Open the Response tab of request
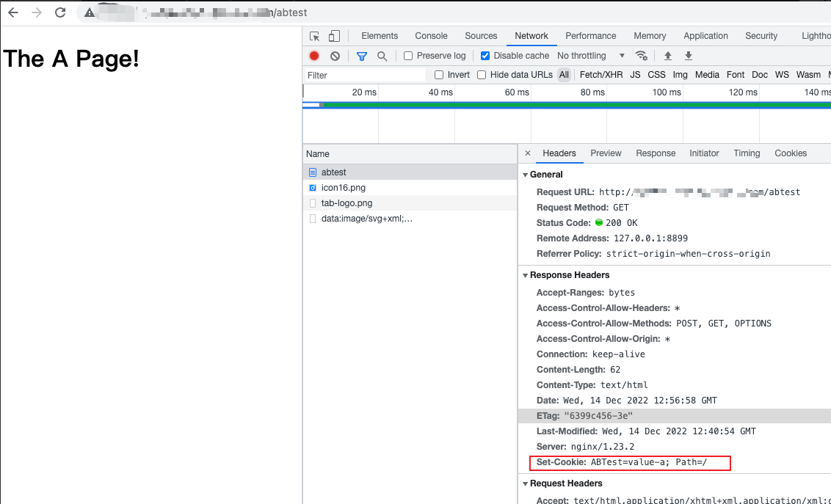Screen dimensions: 831x504 click(x=656, y=153)
